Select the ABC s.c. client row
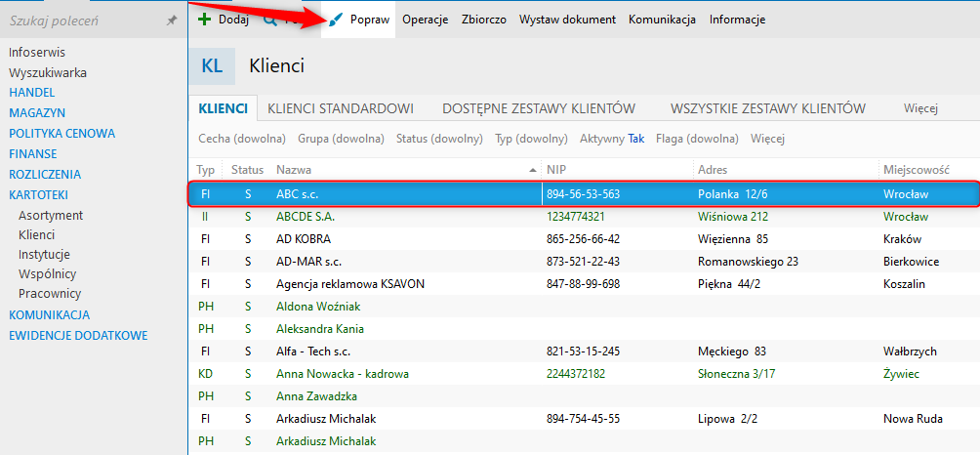This screenshot has height=455, width=980. click(583, 194)
